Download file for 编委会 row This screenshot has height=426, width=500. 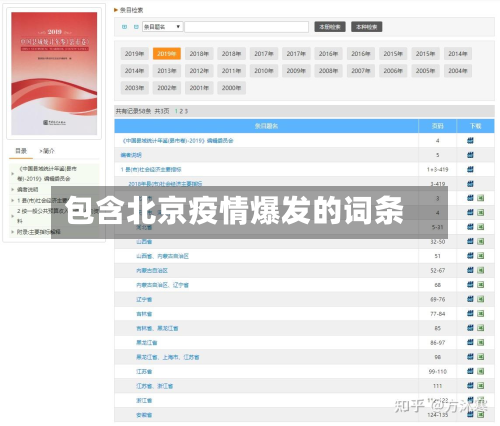470,141
